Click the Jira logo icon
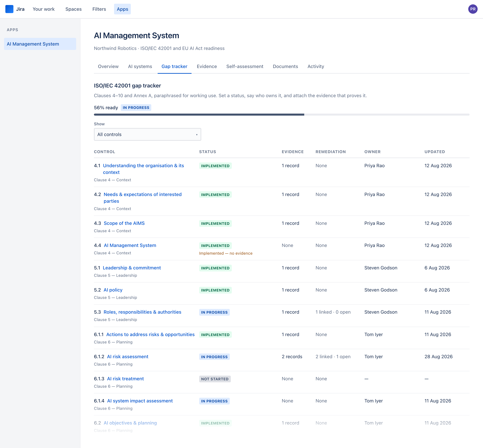This screenshot has width=483, height=448. (x=9, y=9)
